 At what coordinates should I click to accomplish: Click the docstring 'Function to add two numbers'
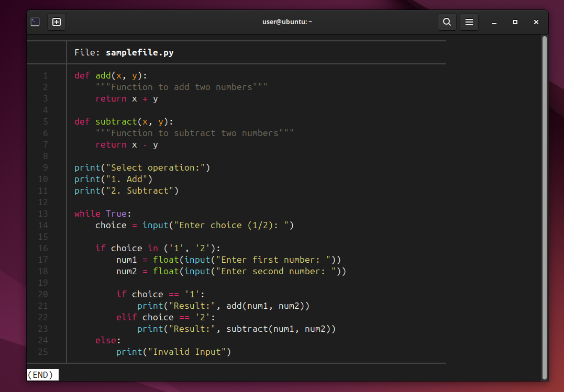click(181, 87)
